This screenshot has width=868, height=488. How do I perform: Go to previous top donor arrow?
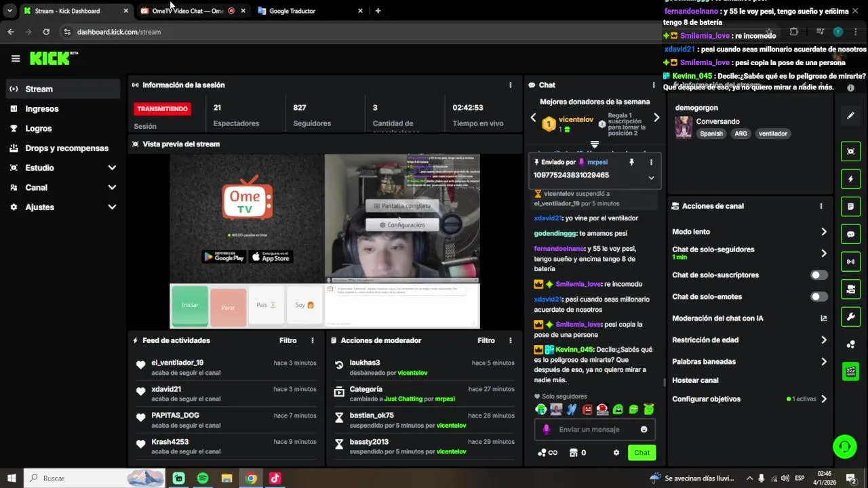[x=533, y=117]
